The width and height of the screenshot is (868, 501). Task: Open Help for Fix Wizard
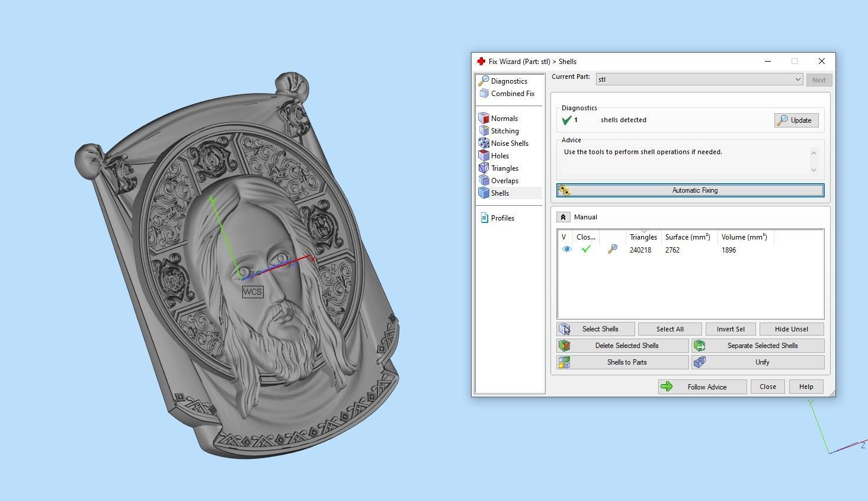[806, 387]
